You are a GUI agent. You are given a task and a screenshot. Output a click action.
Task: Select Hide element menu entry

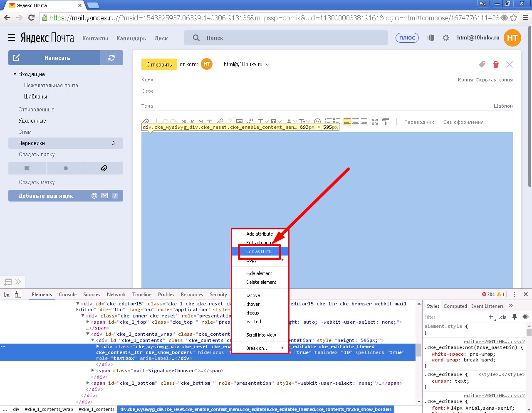coord(259,273)
